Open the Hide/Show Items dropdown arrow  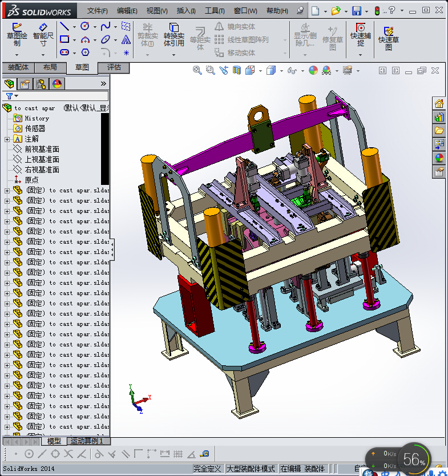(x=302, y=71)
